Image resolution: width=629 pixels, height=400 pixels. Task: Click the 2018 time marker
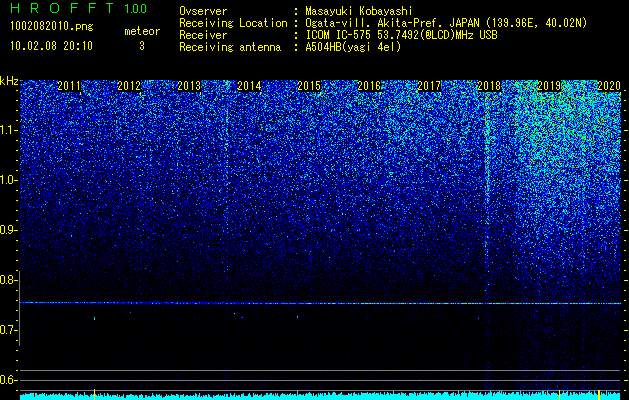(x=489, y=86)
